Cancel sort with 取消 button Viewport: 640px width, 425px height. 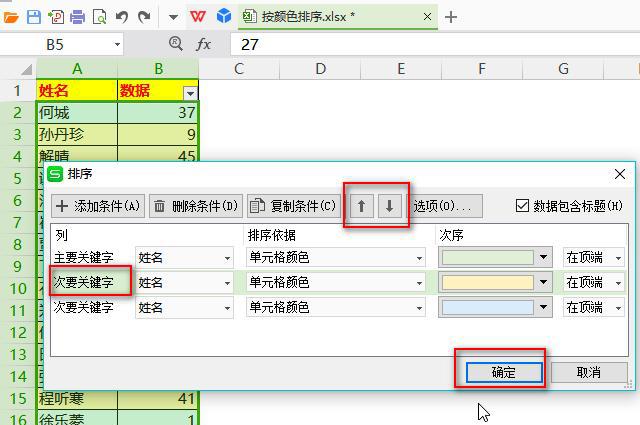[x=589, y=372]
